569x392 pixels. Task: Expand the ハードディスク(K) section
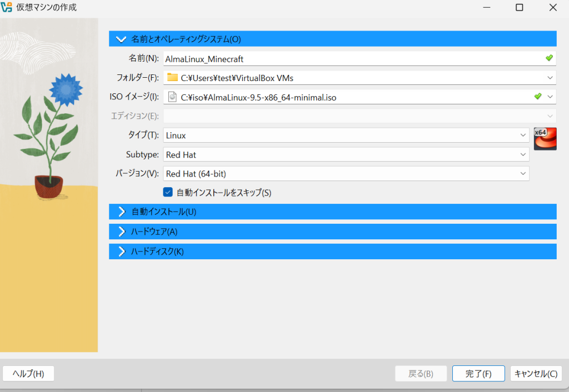(x=333, y=252)
